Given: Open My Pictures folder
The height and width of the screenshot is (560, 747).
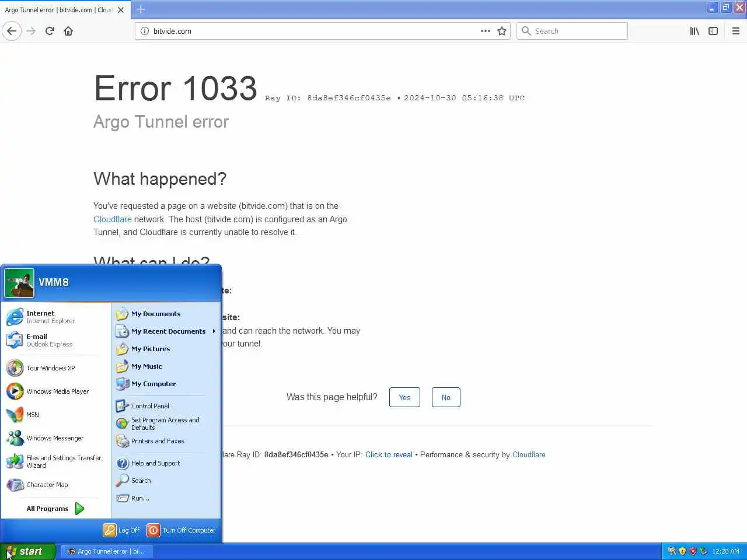Looking at the screenshot, I should [166, 349].
